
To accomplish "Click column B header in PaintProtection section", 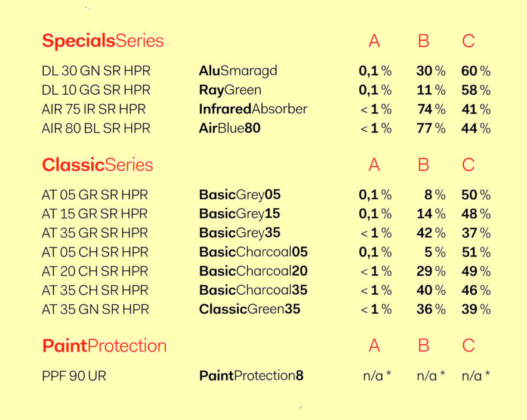I will 424,346.
